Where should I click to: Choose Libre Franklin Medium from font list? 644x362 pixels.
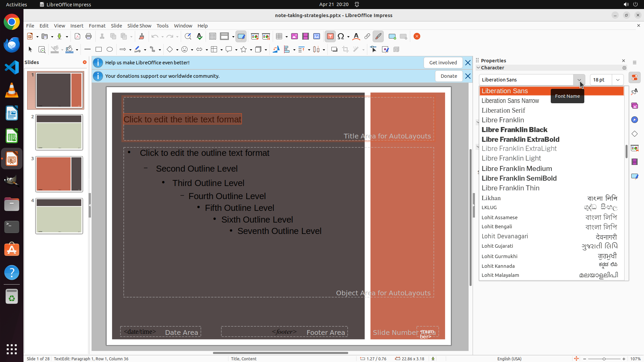click(517, 169)
